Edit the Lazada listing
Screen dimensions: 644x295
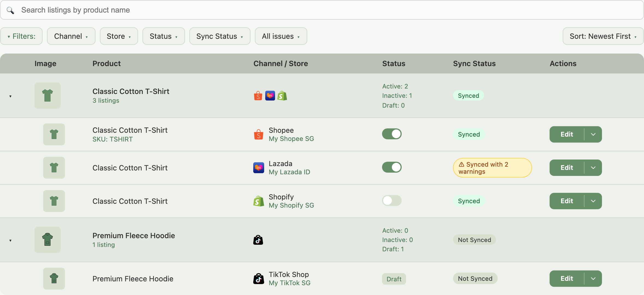(567, 168)
